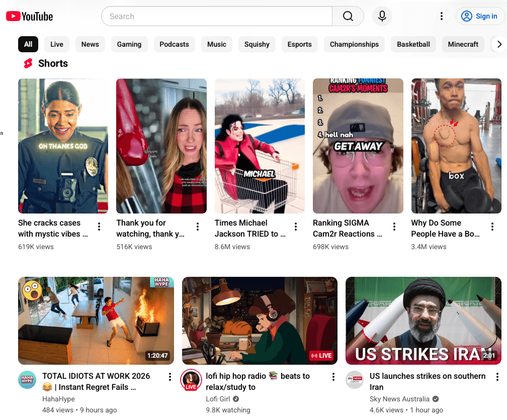Viewport: 507px width, 420px height.
Task: Open the settings three-dot menu beside Sign in
Action: tap(442, 16)
